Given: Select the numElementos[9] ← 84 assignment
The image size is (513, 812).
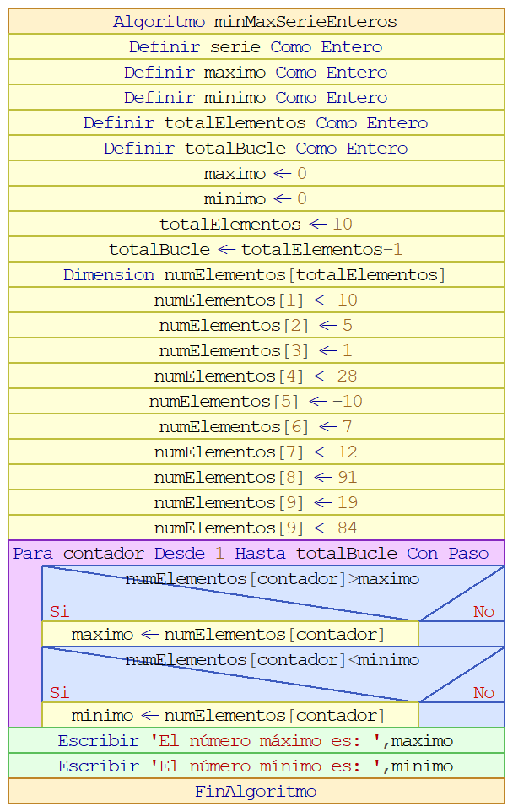Looking at the screenshot, I should (256, 528).
